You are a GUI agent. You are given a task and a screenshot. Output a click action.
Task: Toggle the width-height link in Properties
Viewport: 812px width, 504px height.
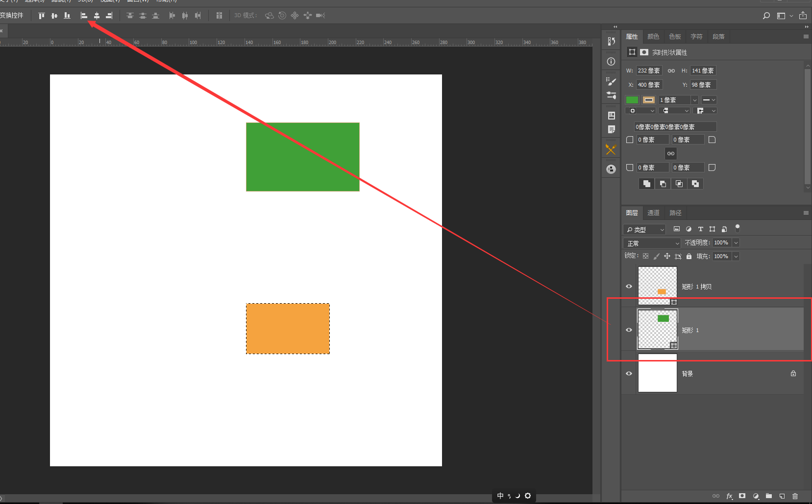pyautogui.click(x=671, y=71)
